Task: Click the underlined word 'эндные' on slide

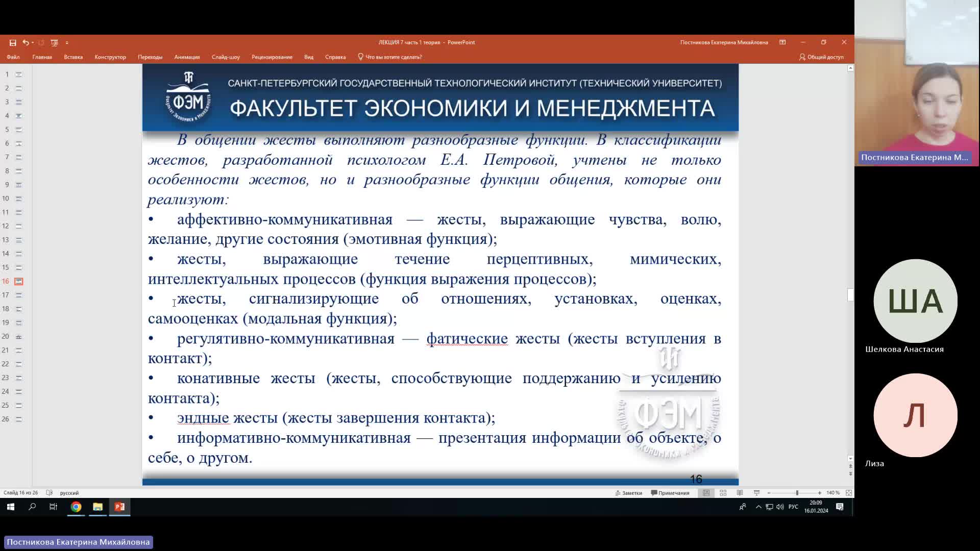Action: 203,418
